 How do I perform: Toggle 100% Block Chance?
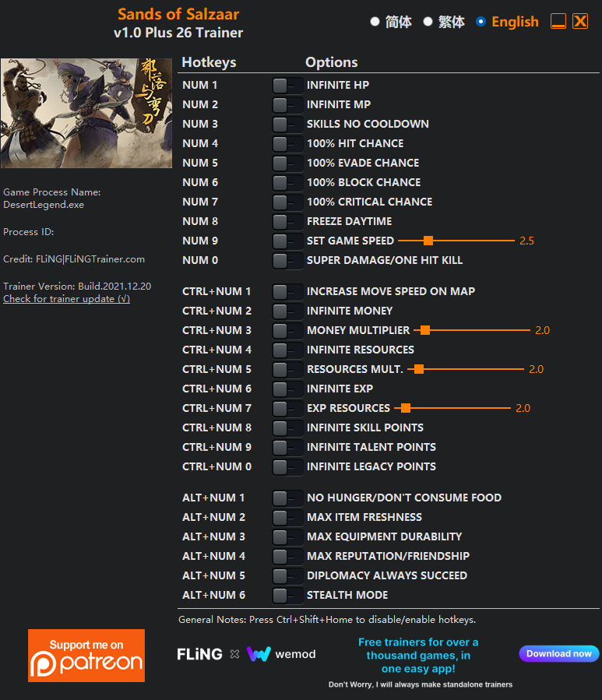[287, 182]
